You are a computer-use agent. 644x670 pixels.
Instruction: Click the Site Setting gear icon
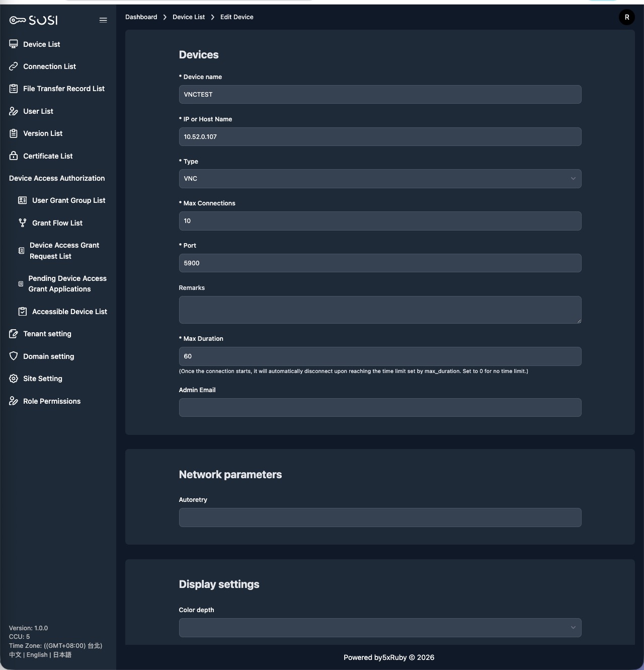point(14,379)
